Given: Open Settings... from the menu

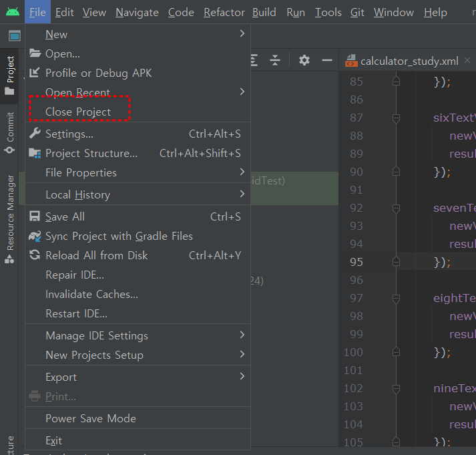Looking at the screenshot, I should [x=138, y=134].
